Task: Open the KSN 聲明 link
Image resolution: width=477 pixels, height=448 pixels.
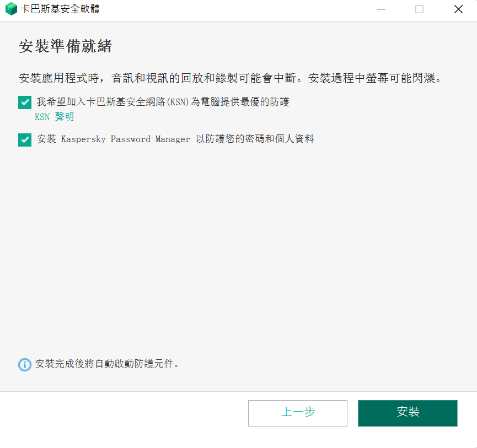Action: pos(55,117)
